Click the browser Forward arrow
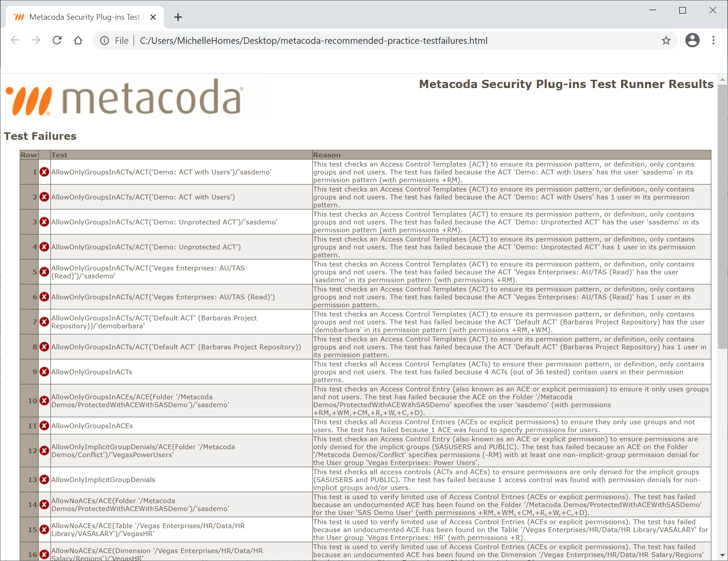728x561 pixels. click(36, 40)
